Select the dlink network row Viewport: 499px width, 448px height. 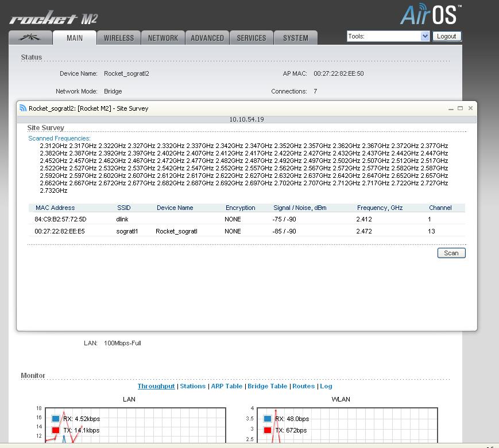coord(246,219)
